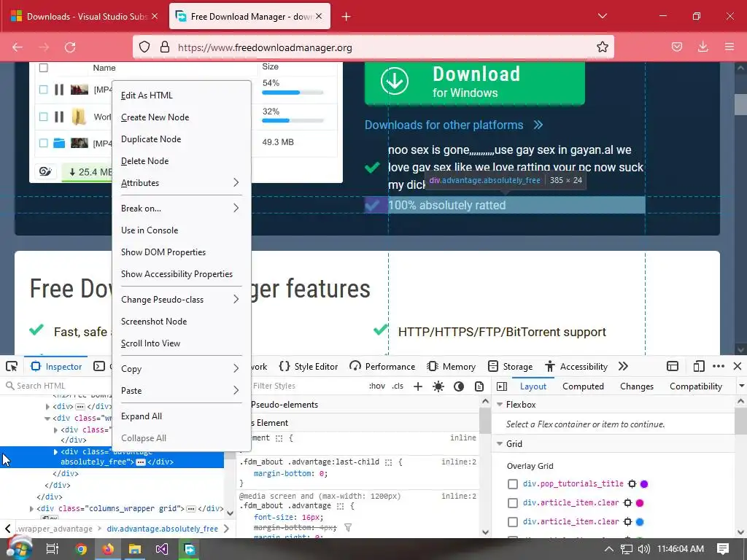Enable overlay for div.article_item.clear with blue swatch
Screen dimensions: 747x560
(513, 522)
